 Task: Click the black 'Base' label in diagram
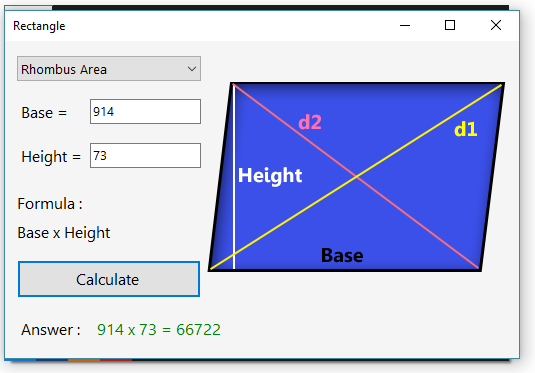tap(342, 255)
